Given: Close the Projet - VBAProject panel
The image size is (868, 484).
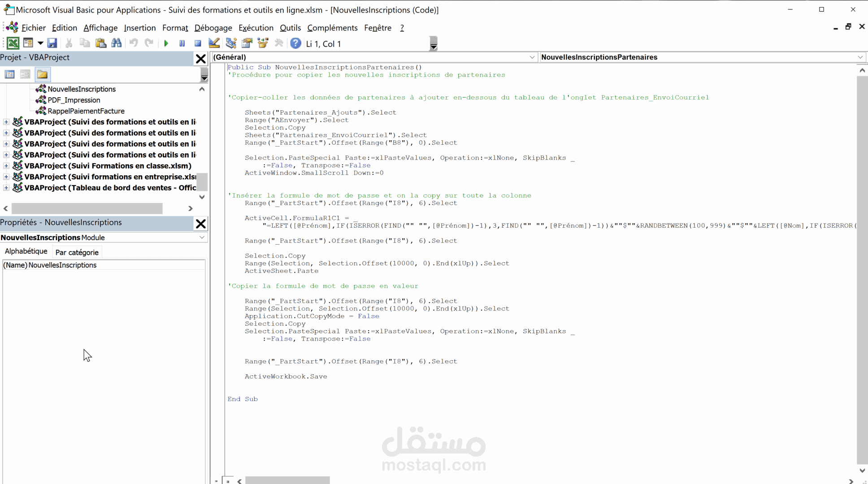Looking at the screenshot, I should click(x=201, y=59).
